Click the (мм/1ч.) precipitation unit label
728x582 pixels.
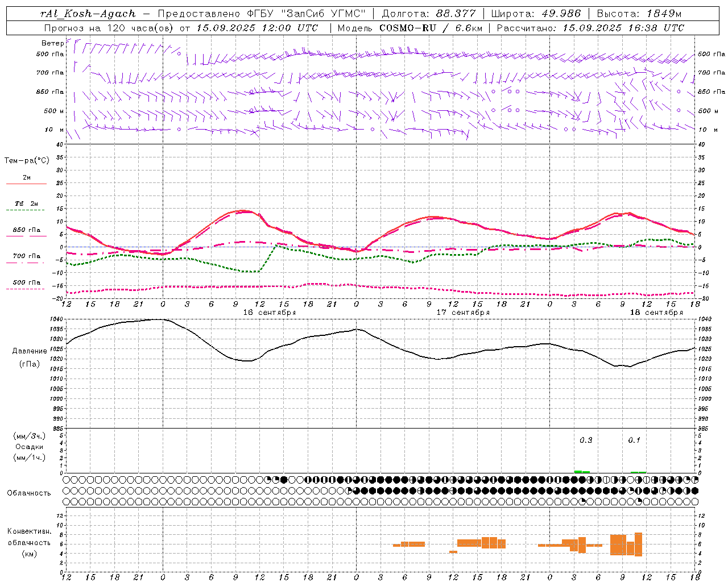[29, 458]
